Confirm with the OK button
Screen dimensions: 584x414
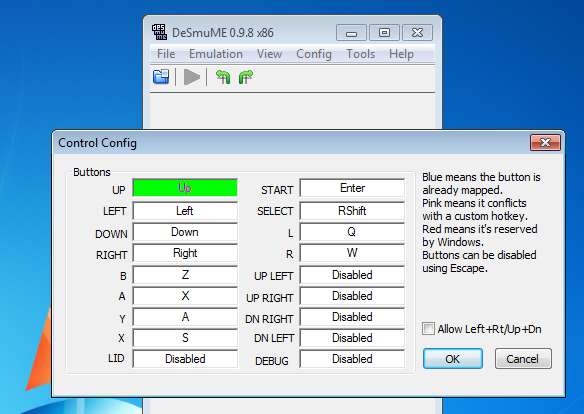click(453, 359)
